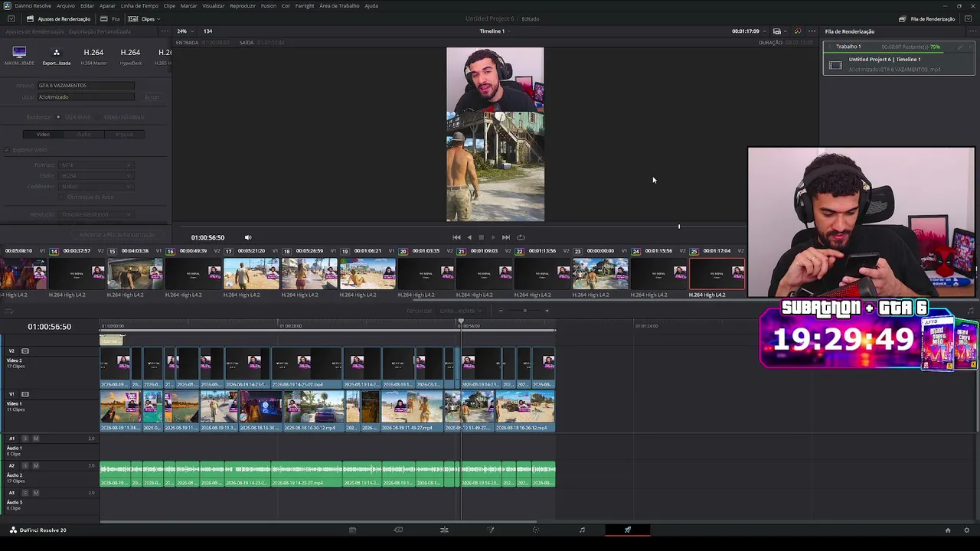Open the Fusion page icon
Image resolution: width=980 pixels, height=551 pixels.
point(490,530)
